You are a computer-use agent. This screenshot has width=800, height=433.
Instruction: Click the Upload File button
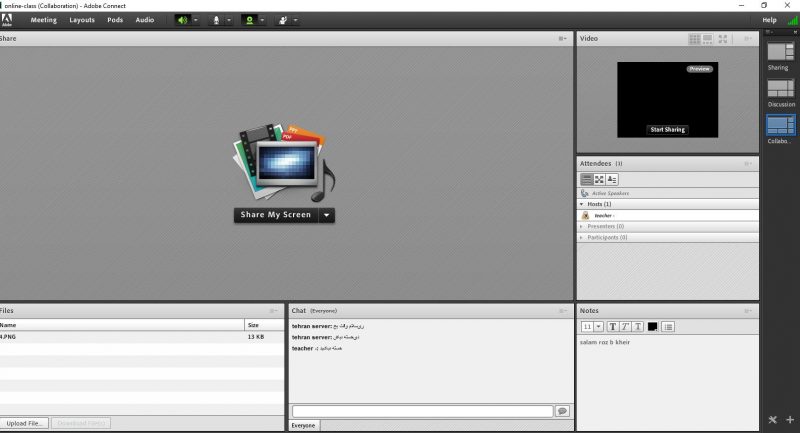[24, 423]
